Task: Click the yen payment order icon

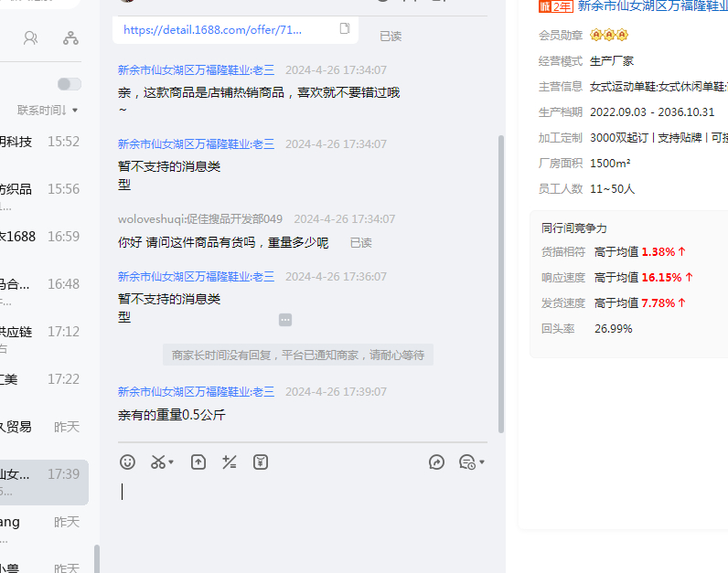Action: [x=261, y=462]
